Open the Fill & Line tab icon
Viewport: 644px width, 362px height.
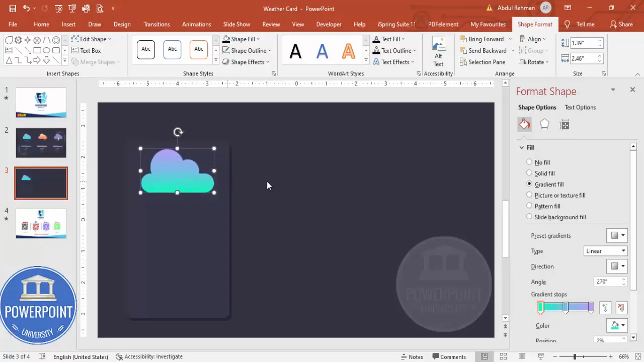pyautogui.click(x=524, y=125)
